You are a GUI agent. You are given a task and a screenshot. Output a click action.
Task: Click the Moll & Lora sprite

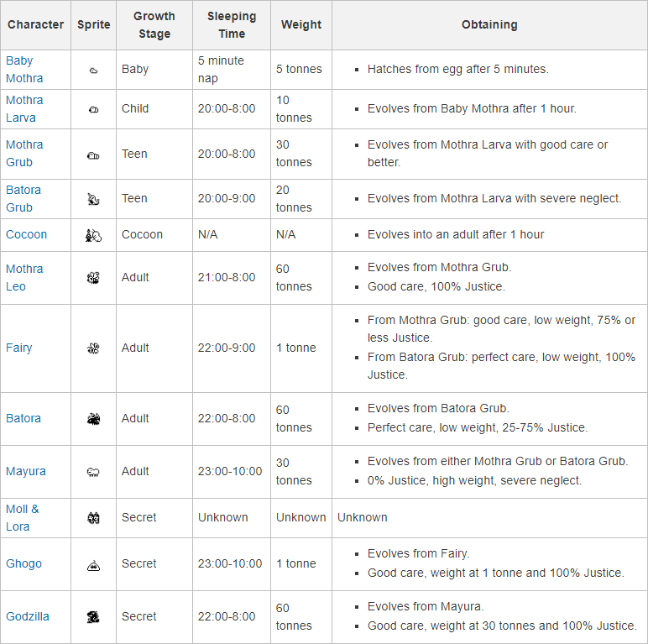(x=93, y=518)
